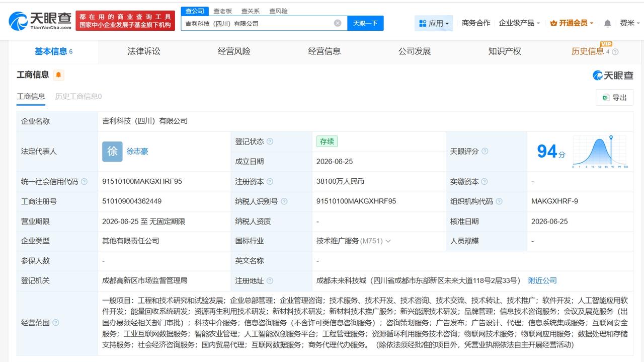Open the 开通会员 membership dropdown
The height and width of the screenshot is (362, 644).
tap(572, 23)
